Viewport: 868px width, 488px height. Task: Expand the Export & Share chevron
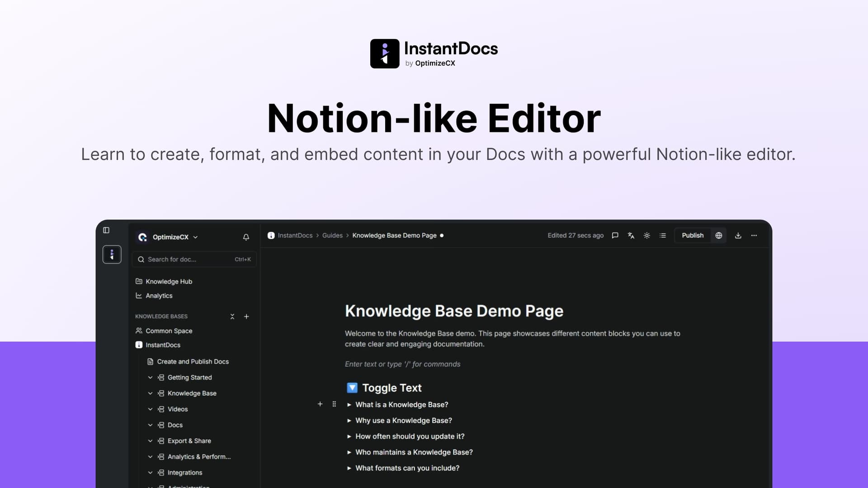point(150,441)
